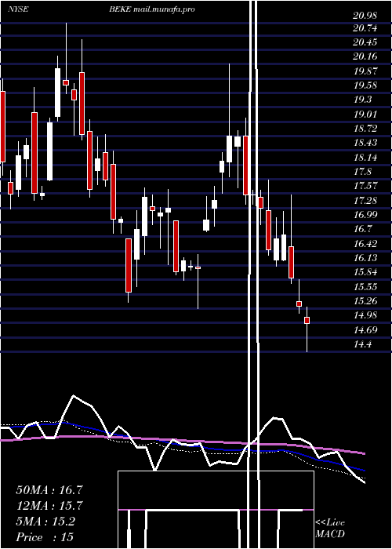The image size is (392, 549).
Task: Click the Price : 15 readout
Action: coord(45,536)
